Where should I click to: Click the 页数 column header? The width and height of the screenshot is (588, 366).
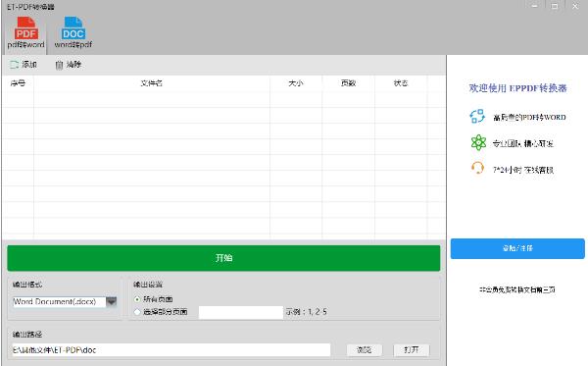click(x=348, y=83)
